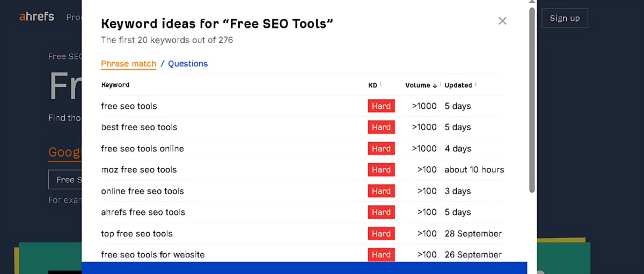Switch to the Questions tab
Screen dimensions: 644x274
(x=188, y=64)
